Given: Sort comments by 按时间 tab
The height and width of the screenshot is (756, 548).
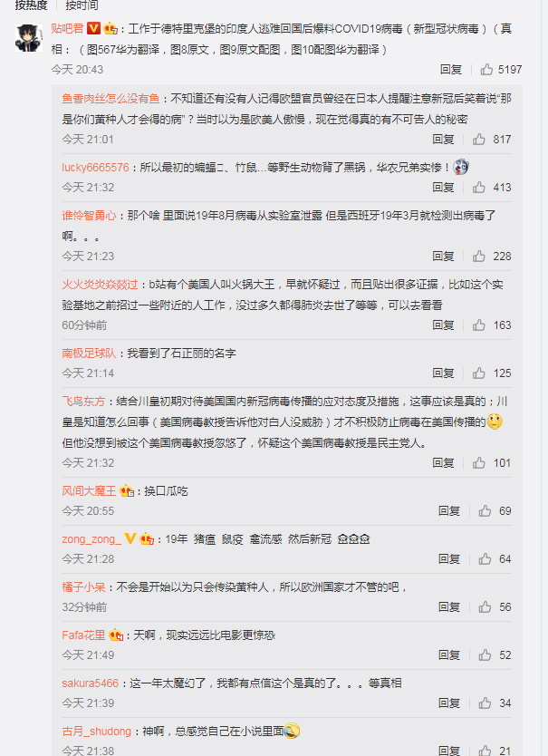Looking at the screenshot, I should 82,5.
